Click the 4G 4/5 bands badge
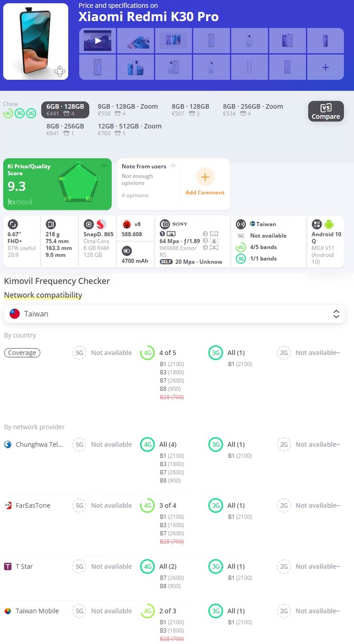354x644 pixels. click(x=241, y=247)
